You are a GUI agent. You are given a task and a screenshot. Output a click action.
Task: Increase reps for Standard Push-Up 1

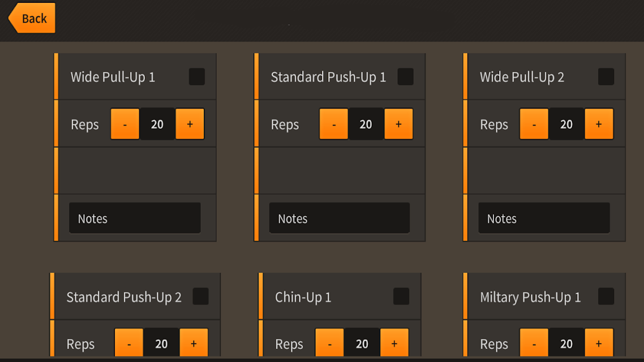[398, 124]
